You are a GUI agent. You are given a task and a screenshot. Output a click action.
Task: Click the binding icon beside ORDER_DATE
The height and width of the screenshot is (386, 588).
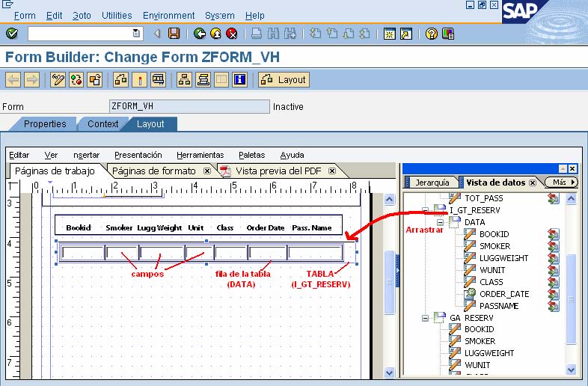pyautogui.click(x=553, y=294)
